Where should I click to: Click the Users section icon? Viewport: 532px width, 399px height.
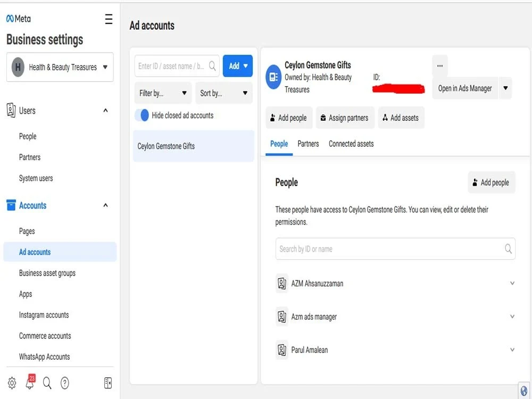click(11, 110)
